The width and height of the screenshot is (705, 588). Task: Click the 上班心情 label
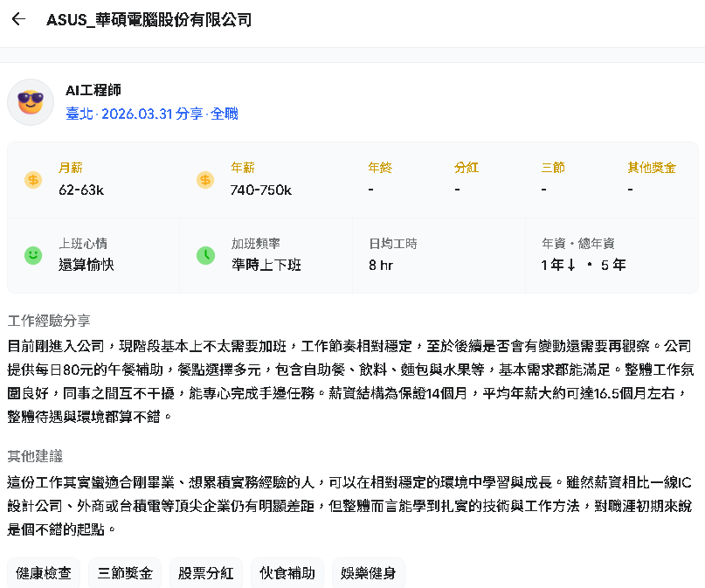tap(83, 244)
